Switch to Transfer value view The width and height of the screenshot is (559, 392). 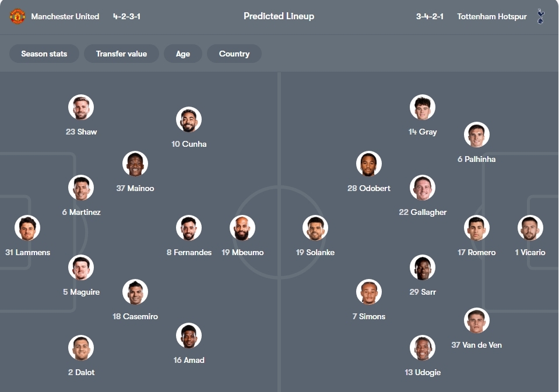pos(121,54)
